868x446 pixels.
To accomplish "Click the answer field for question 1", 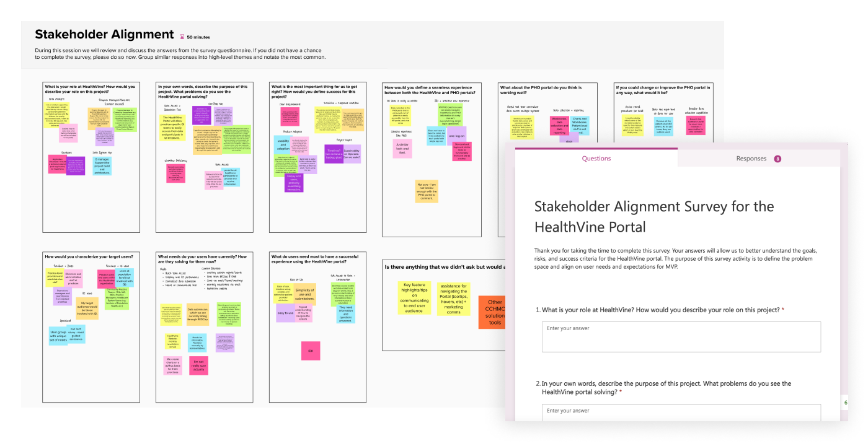I will pyautogui.click(x=681, y=337).
